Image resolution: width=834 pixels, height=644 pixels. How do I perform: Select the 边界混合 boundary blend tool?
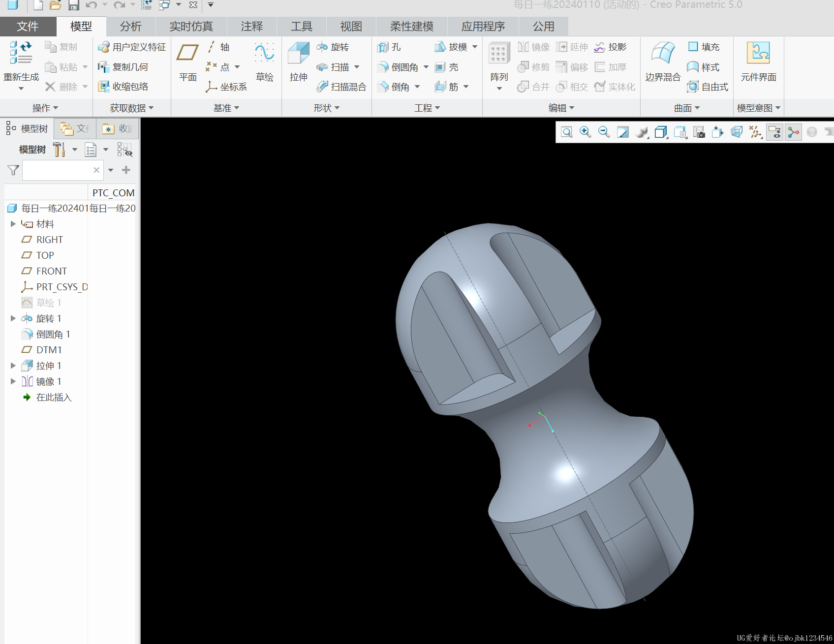click(663, 61)
